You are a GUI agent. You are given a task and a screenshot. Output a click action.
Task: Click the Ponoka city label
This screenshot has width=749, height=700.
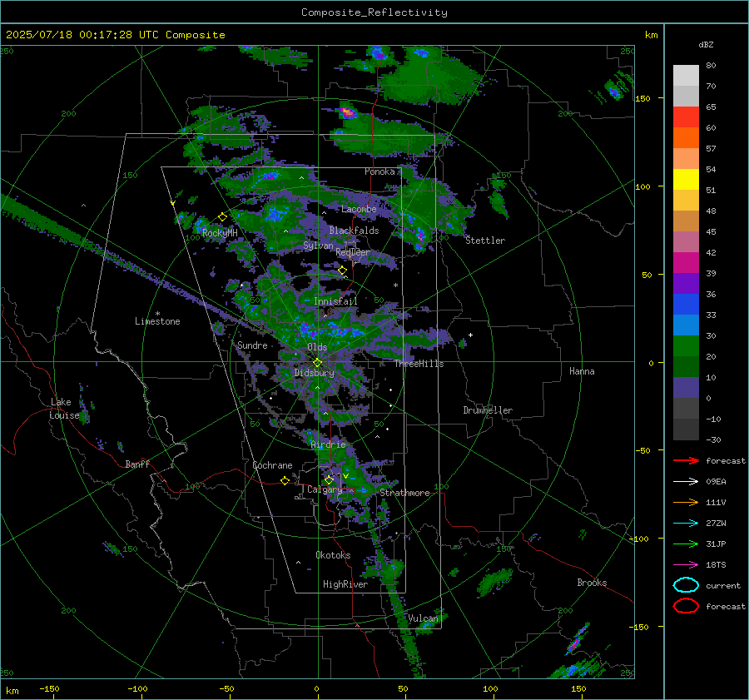pyautogui.click(x=379, y=171)
